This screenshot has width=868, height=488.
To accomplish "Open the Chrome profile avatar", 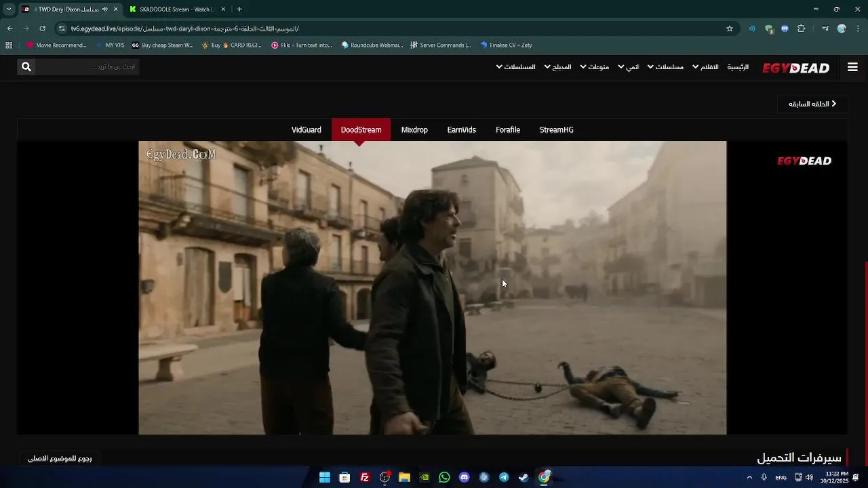I will point(842,28).
